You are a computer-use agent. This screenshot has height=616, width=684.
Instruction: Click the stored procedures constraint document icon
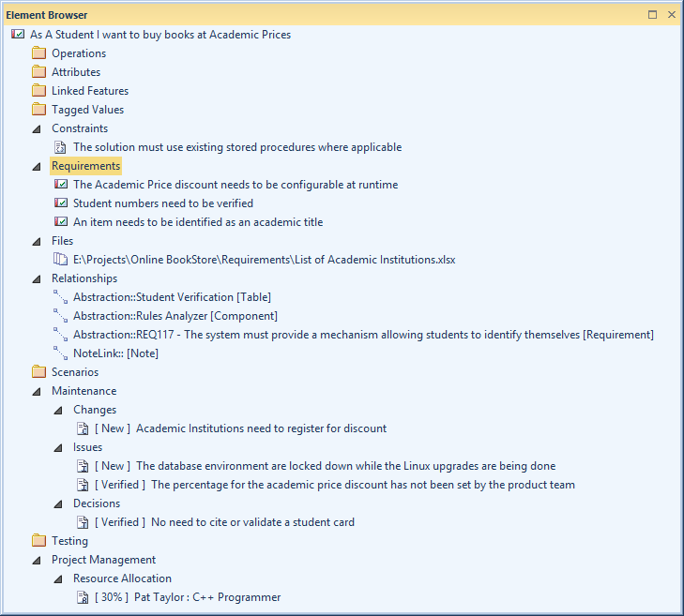[x=60, y=147]
